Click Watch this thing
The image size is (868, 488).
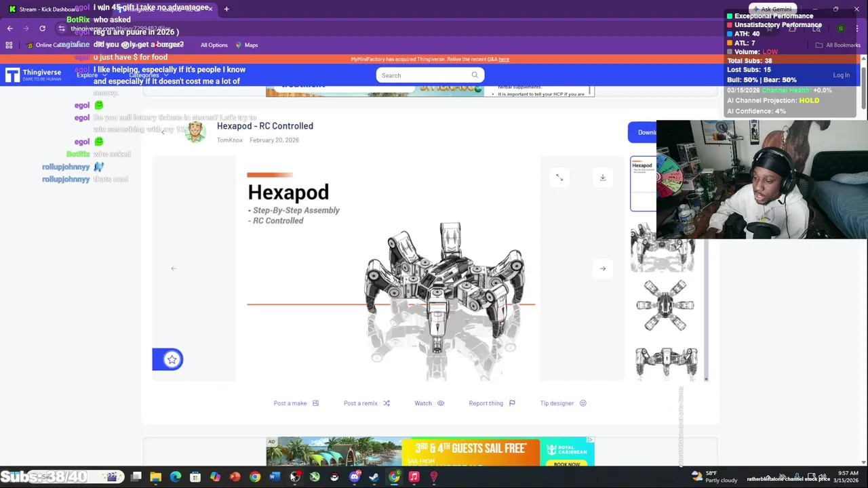tap(429, 403)
